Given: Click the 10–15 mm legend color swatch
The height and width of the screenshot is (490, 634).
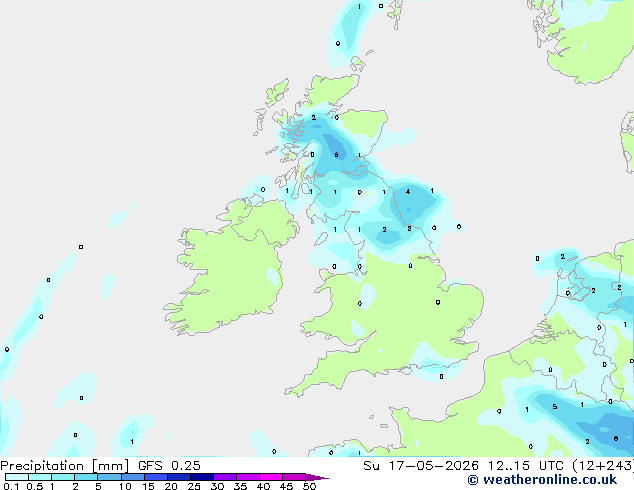Looking at the screenshot, I should point(133,477).
